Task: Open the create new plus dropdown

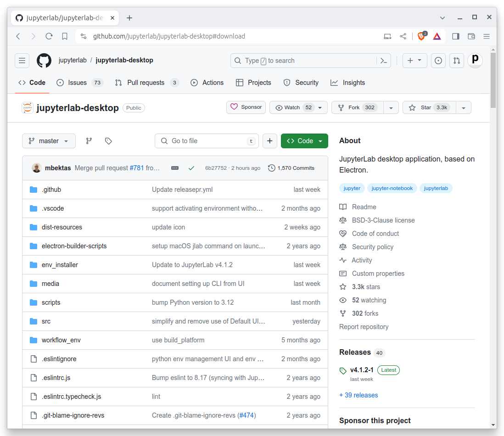Action: click(x=414, y=61)
